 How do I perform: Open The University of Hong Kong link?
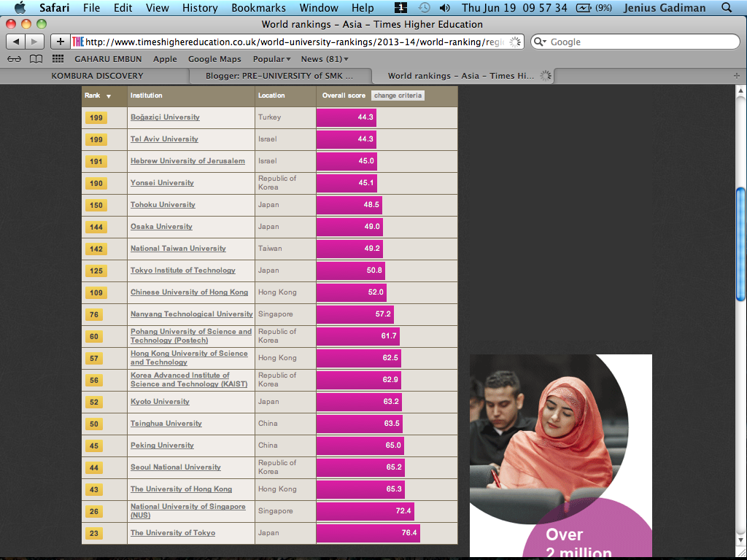tap(181, 489)
